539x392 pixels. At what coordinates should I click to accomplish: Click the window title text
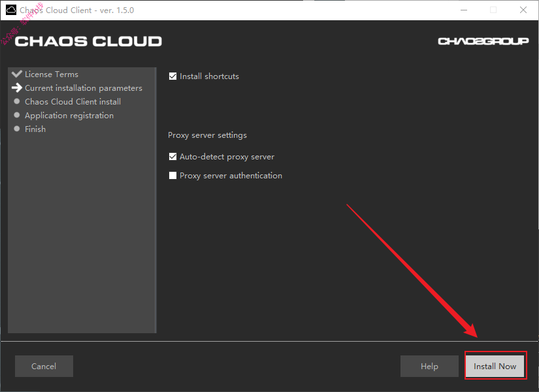pos(76,10)
